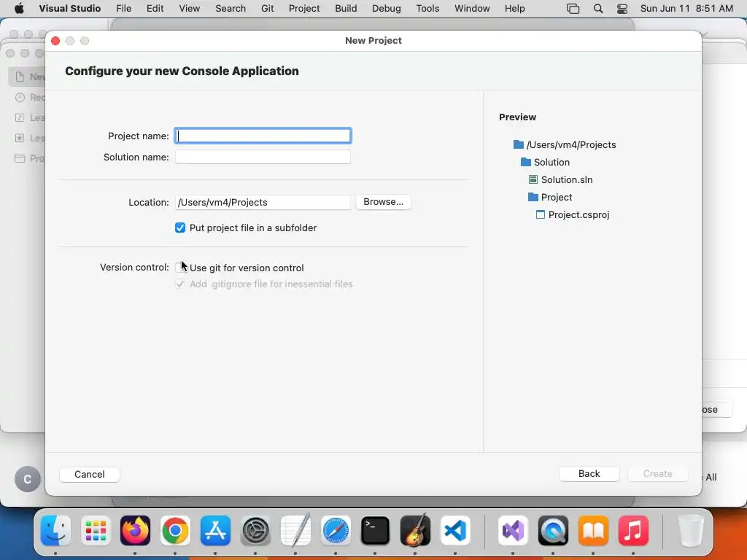Click the Browse... button

383,202
